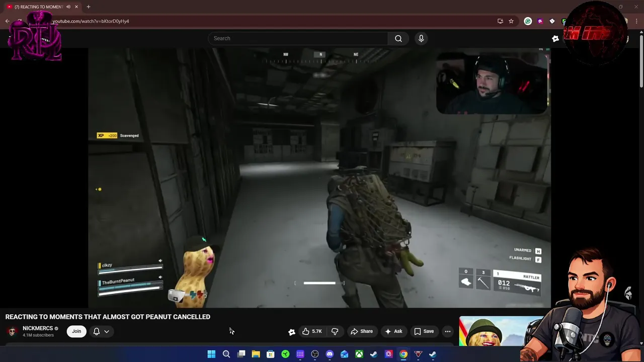The image size is (644, 362).
Task: Open Windows taskbar search
Action: (x=226, y=354)
